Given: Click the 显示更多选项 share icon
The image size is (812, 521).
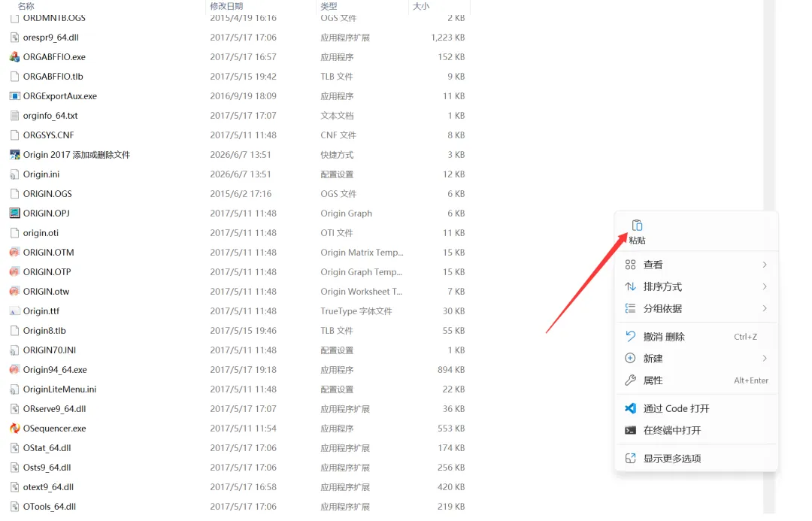Looking at the screenshot, I should tap(630, 459).
